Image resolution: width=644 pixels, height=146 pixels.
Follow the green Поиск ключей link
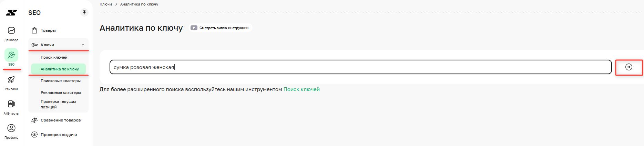coord(301,89)
